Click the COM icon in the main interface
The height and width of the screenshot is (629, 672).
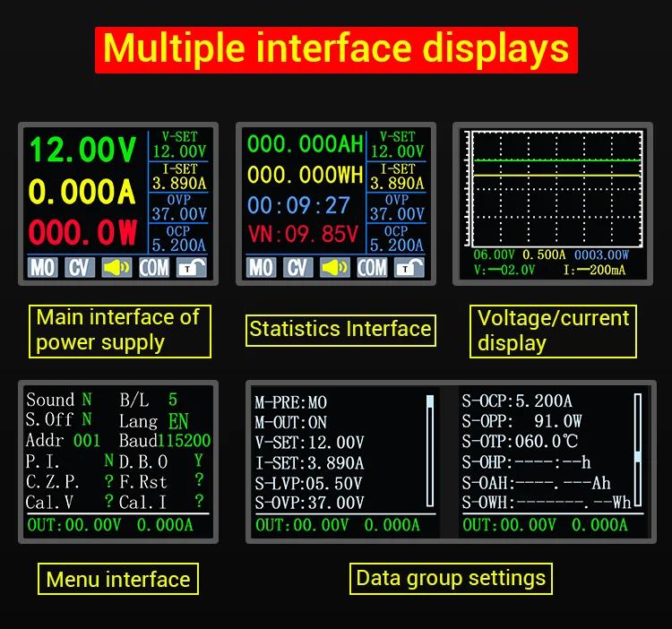(x=154, y=267)
